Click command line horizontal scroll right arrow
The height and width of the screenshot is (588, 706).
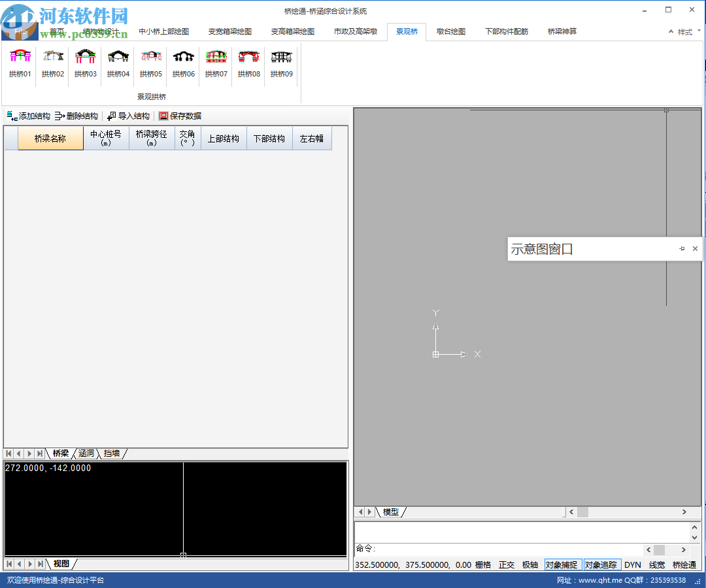click(684, 549)
